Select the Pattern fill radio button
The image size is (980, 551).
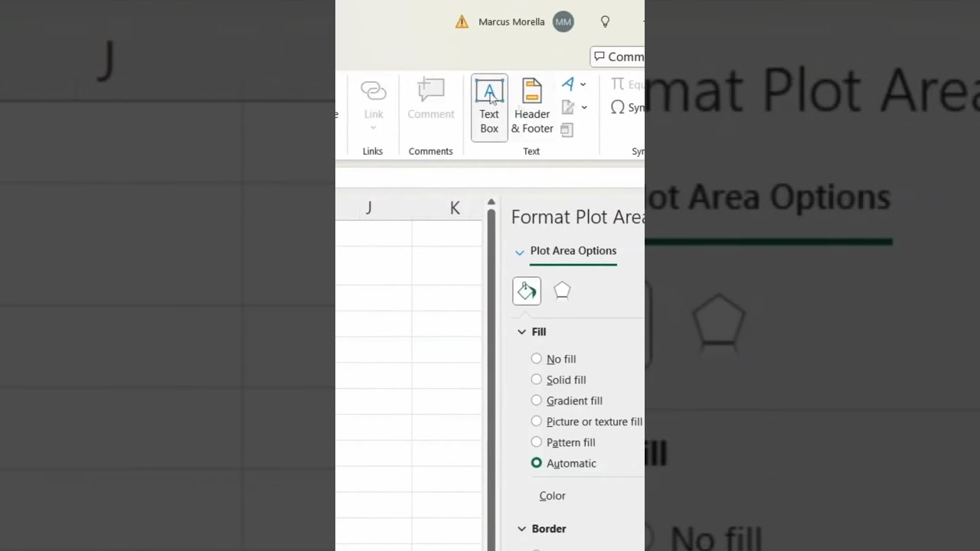[x=536, y=442]
